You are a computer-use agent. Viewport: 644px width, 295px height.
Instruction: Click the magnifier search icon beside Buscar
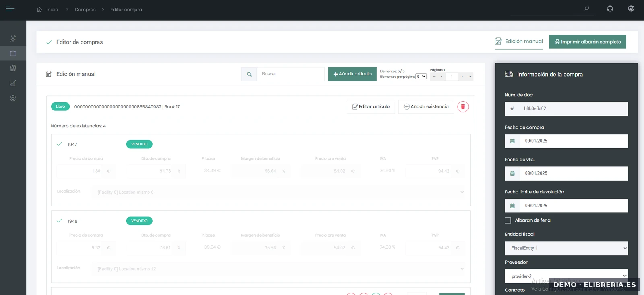tap(249, 74)
